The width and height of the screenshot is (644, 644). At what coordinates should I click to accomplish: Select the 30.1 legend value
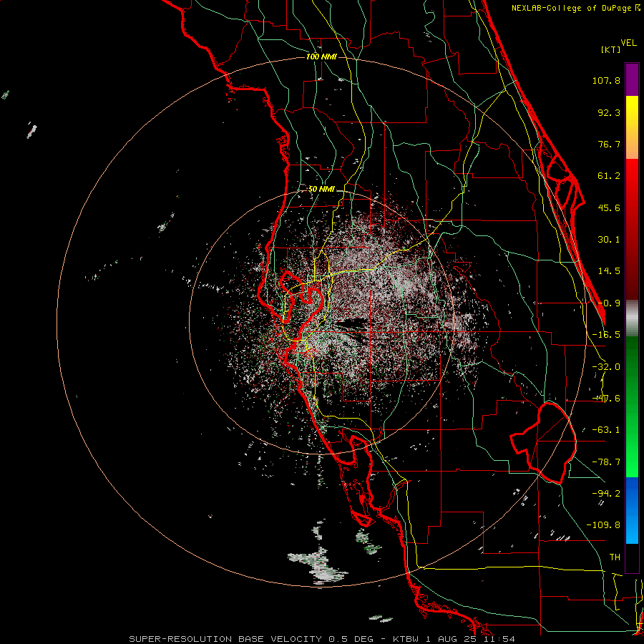coord(609,240)
